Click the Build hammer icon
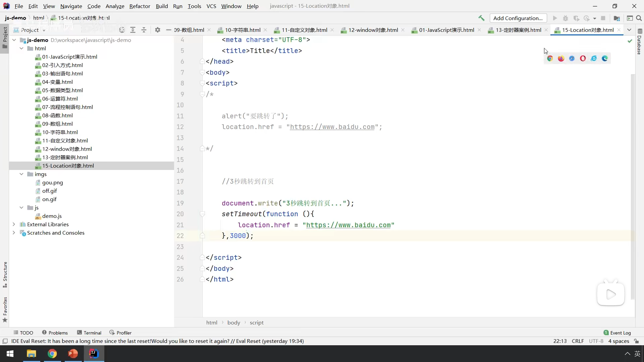The height and width of the screenshot is (362, 644). tap(481, 18)
